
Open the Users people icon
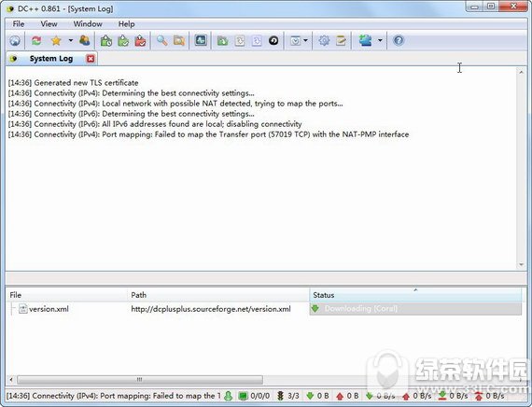[85, 41]
